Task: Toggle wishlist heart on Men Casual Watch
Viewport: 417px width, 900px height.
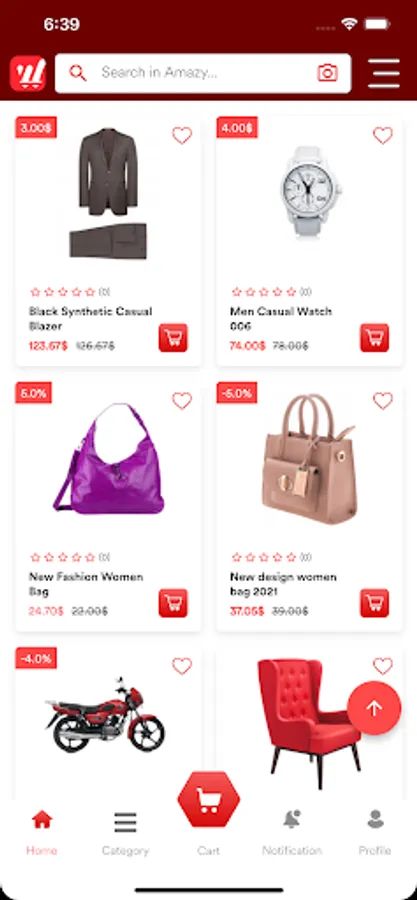Action: point(383,135)
